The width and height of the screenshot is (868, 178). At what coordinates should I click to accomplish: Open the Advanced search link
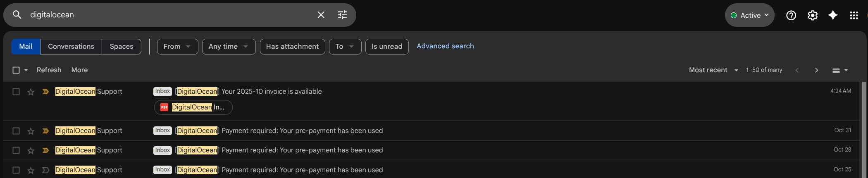click(x=445, y=46)
